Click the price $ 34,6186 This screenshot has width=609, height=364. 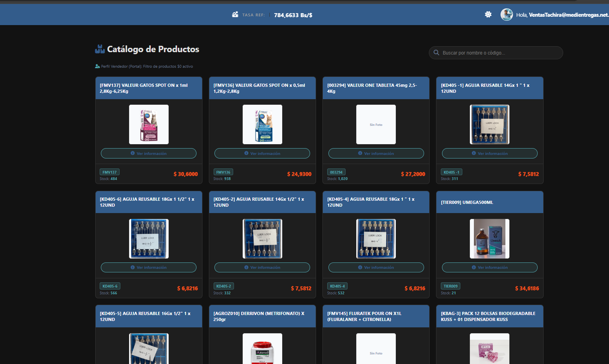coord(527,288)
